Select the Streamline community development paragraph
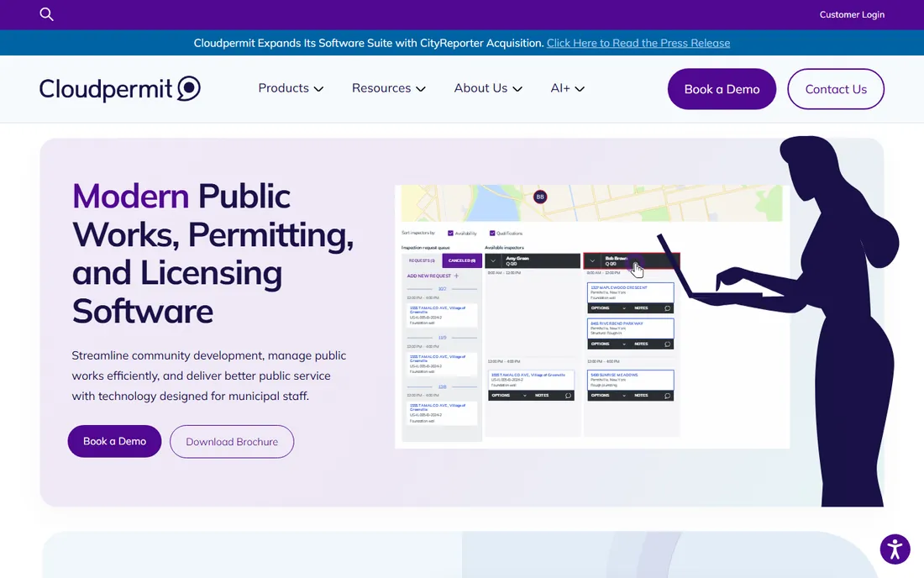Viewport: 924px width, 578px height. pos(209,376)
